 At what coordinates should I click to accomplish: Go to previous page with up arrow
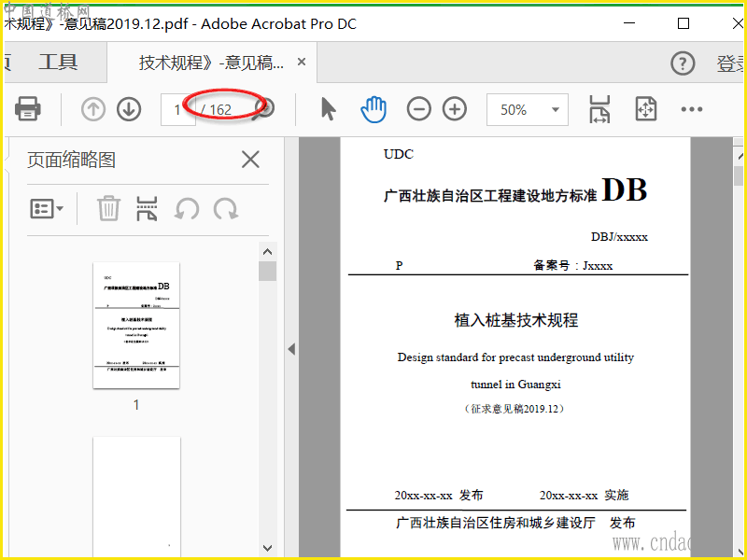coord(92,109)
